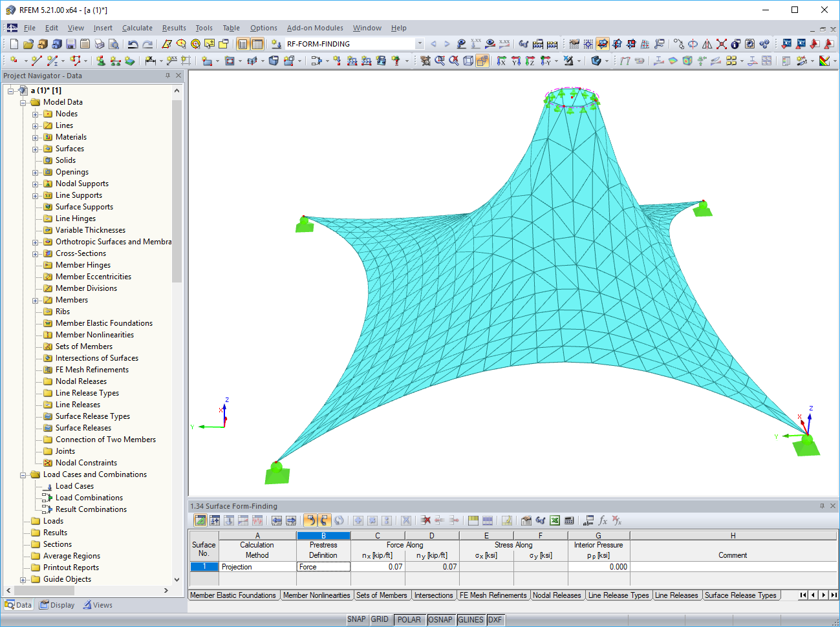Click the open folder icon in toolbar
This screenshot has width=840, height=627.
28,44
